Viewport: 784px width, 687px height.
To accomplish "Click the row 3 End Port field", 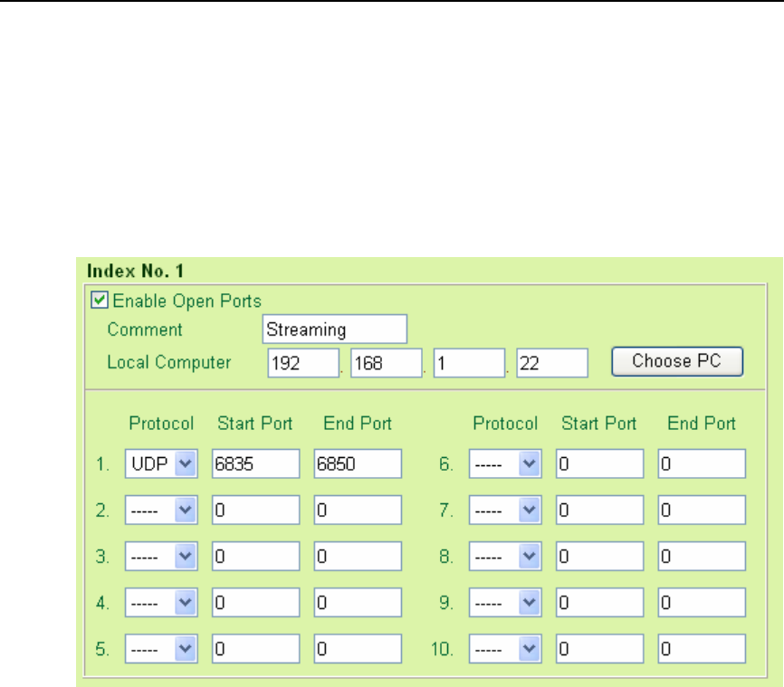I will point(358,556).
